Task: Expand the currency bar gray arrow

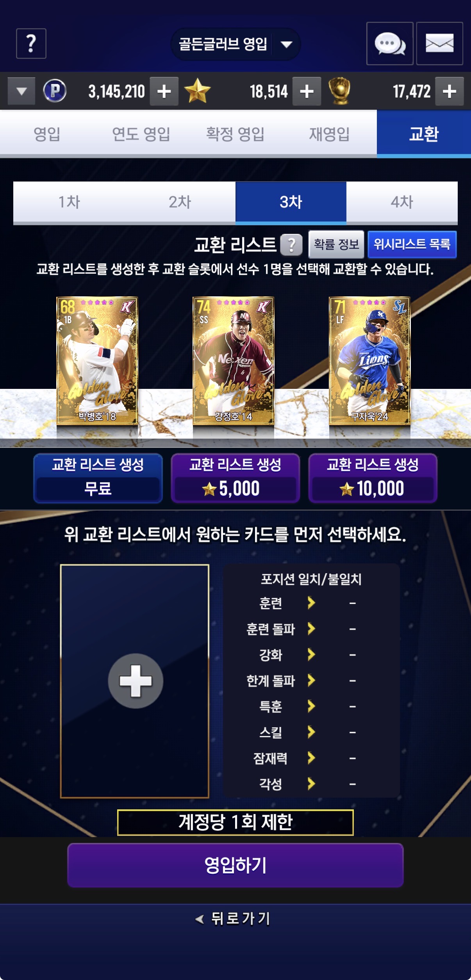Action: tap(21, 91)
